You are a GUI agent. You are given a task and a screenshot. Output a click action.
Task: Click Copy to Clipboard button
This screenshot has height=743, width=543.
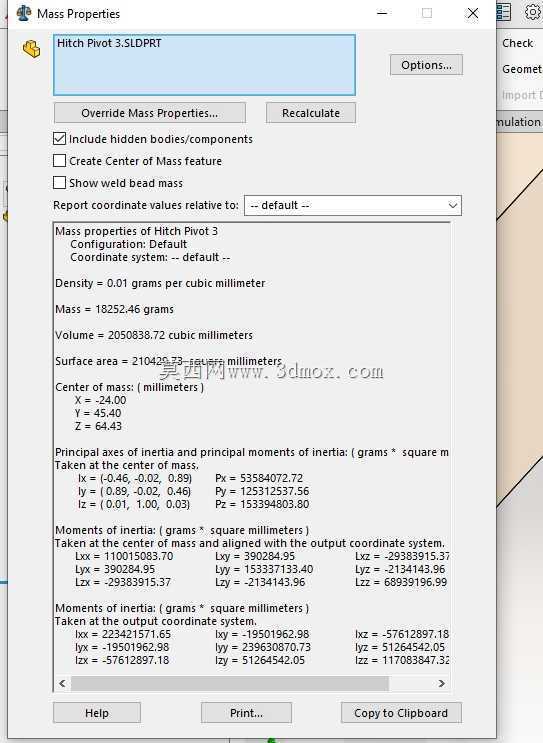(x=401, y=713)
